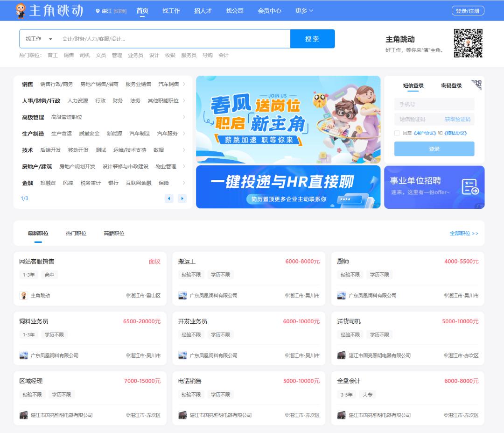Expand the 销售 category row chevron
The width and height of the screenshot is (504, 433).
(x=184, y=85)
